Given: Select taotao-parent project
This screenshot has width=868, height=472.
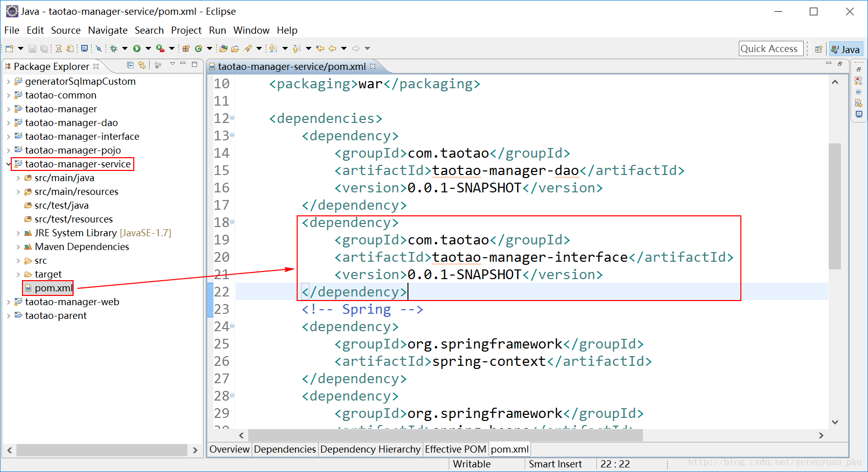Looking at the screenshot, I should [56, 316].
